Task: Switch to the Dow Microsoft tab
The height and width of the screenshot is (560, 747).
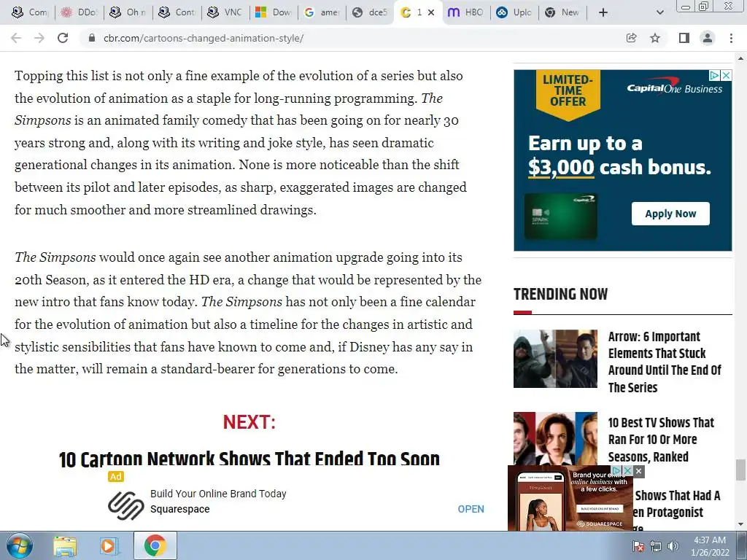Action: [x=274, y=12]
